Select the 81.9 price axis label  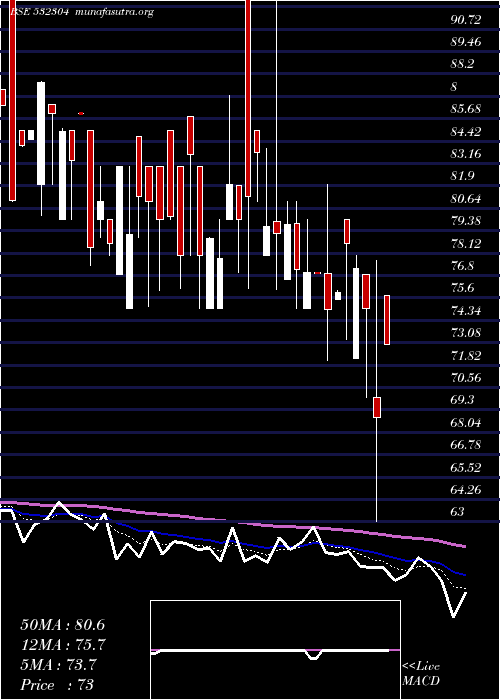click(462, 176)
